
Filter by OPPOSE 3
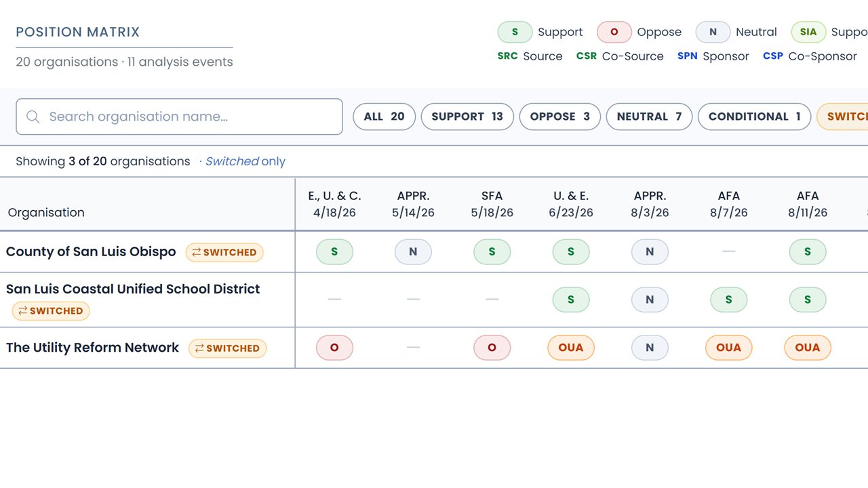pos(559,117)
